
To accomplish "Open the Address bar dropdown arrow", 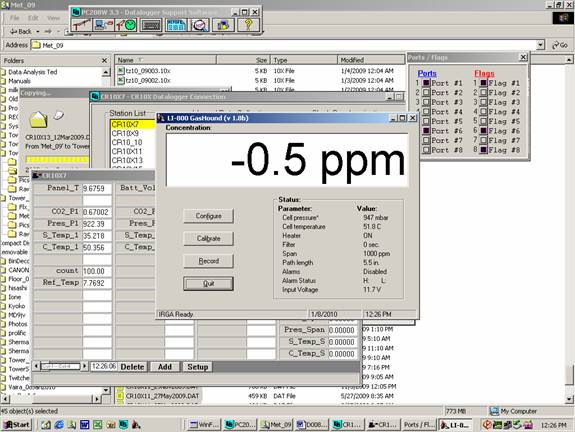I will pos(540,45).
